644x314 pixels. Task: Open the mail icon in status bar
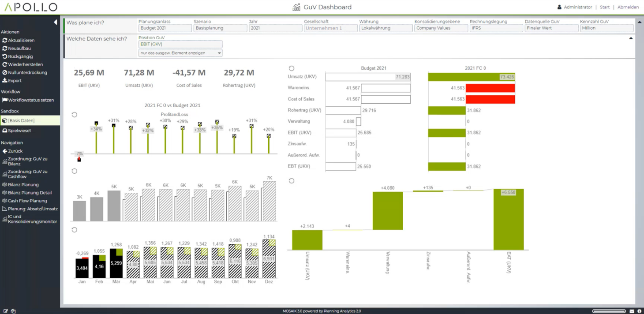632,311
